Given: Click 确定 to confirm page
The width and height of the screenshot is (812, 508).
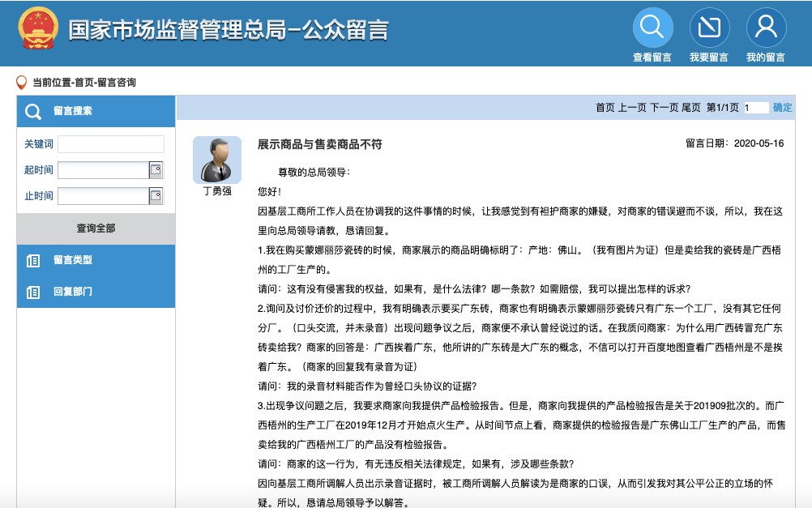Looking at the screenshot, I should click(x=783, y=108).
